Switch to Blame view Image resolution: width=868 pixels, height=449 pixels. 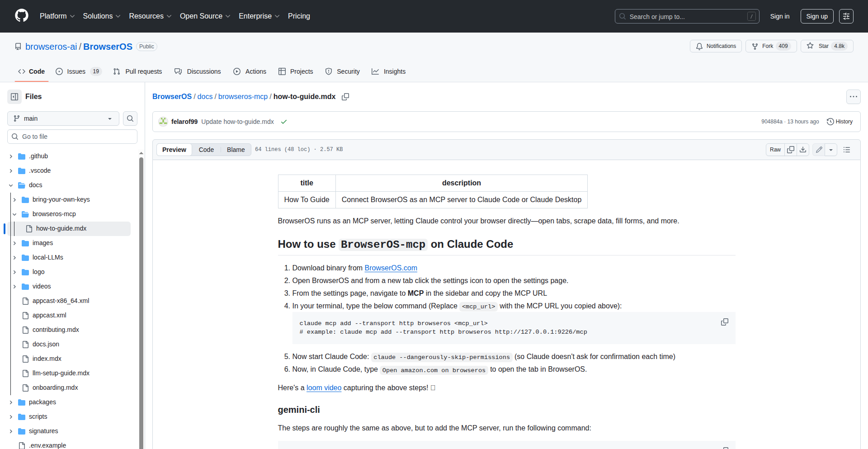pyautogui.click(x=236, y=150)
